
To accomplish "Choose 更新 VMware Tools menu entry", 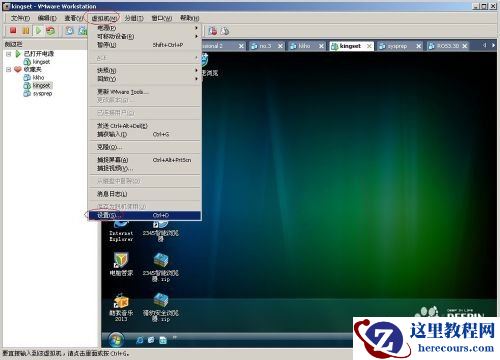I will [x=144, y=92].
